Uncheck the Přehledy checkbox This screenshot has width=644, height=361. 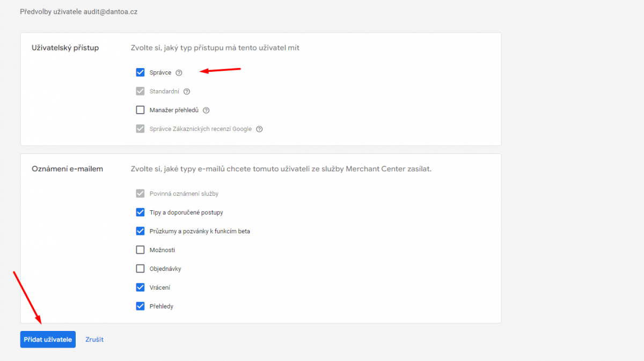point(141,306)
